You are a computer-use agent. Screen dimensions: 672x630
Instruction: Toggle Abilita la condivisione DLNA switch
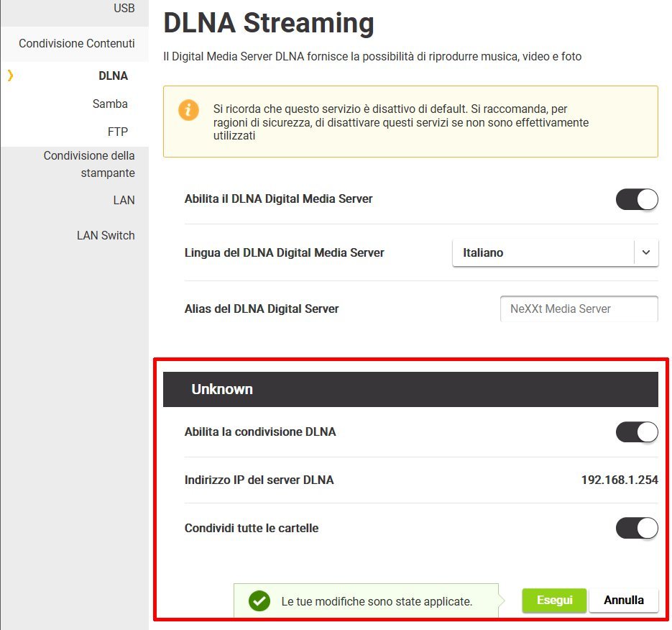click(637, 432)
